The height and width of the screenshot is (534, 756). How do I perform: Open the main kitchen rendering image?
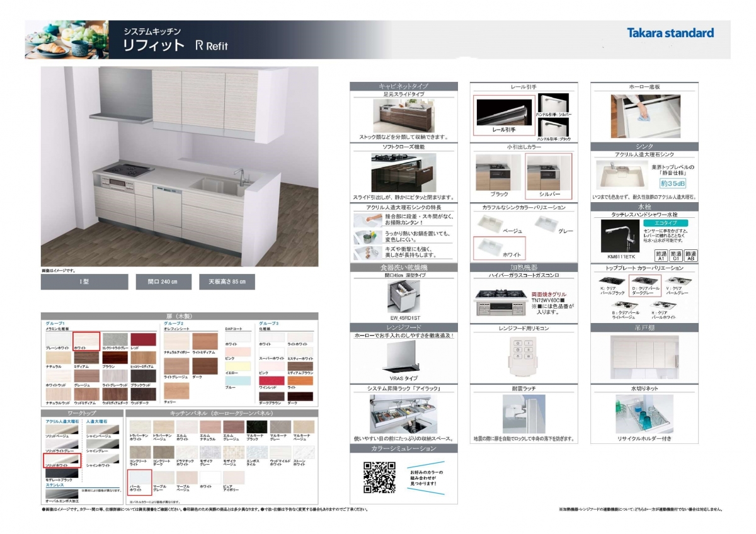coord(180,166)
